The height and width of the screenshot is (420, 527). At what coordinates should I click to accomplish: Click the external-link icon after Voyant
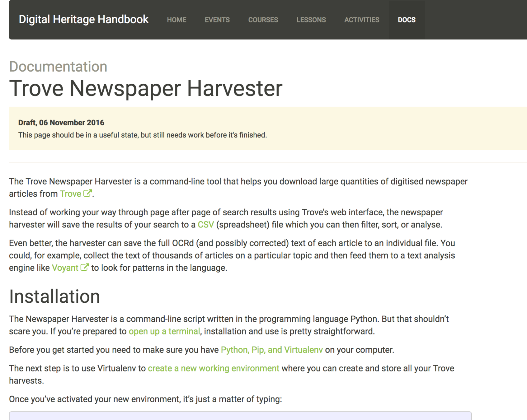click(x=85, y=267)
